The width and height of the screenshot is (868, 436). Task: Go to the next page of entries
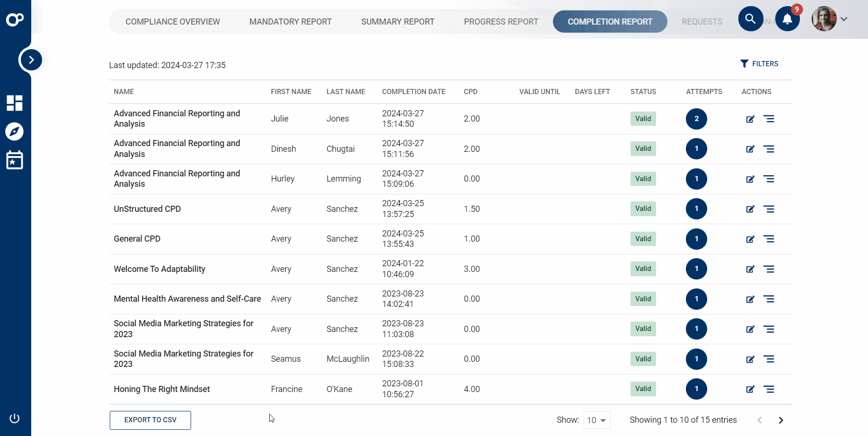781,420
